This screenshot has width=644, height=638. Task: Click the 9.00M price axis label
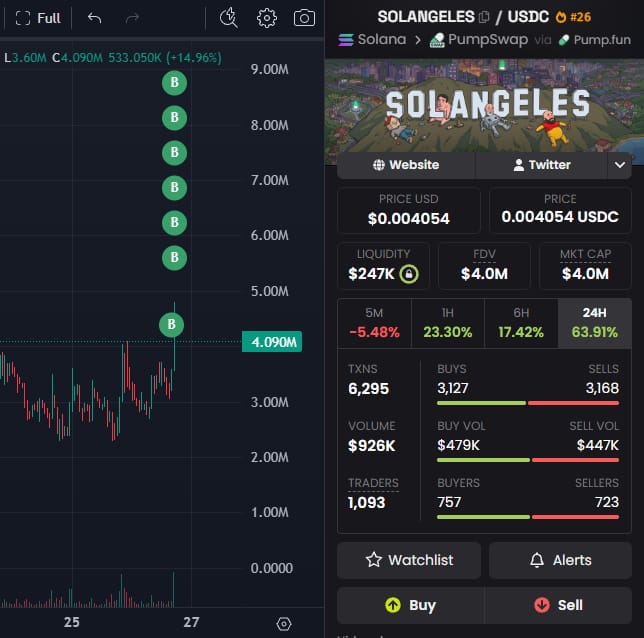(x=269, y=69)
